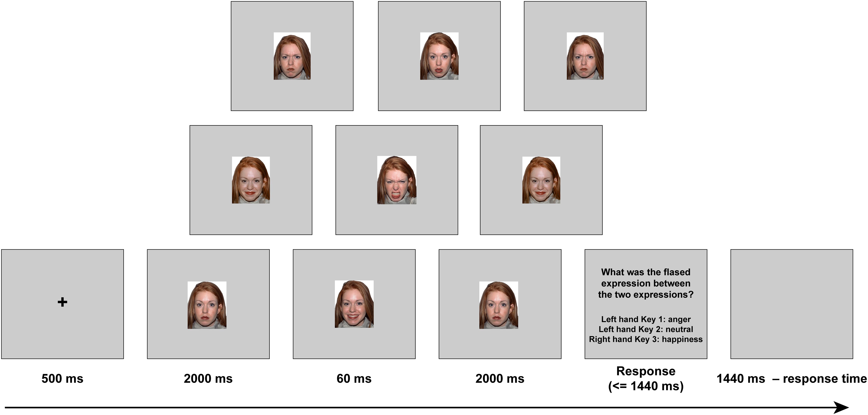Choose 'Right hand Key 3: happiness' line
868x415 pixels.
coord(646,339)
